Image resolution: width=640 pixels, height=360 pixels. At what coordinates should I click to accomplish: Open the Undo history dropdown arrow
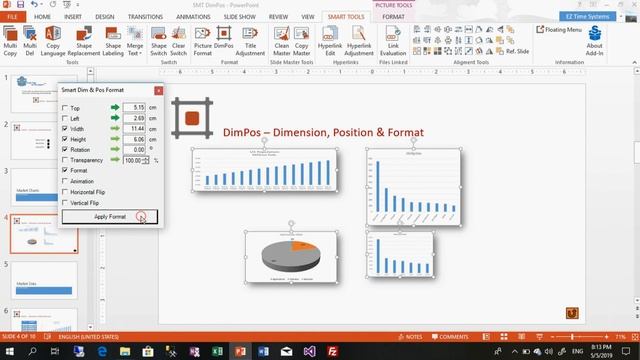[42, 5]
